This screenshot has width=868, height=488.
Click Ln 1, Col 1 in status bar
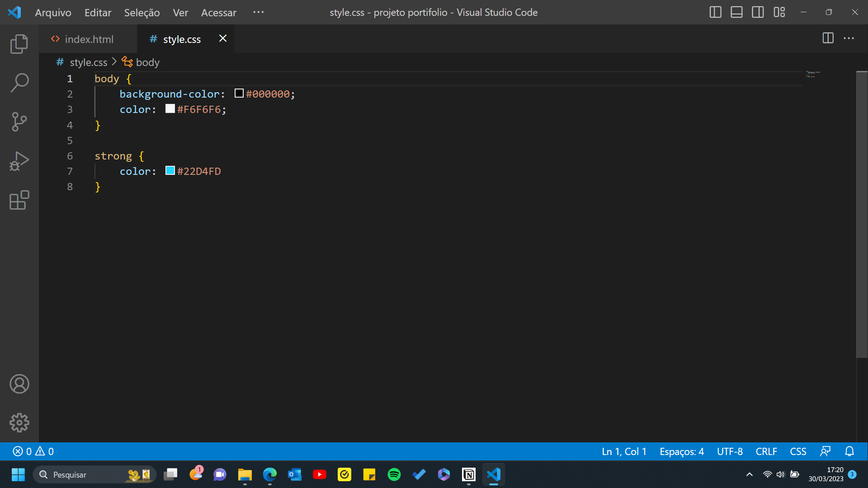624,451
